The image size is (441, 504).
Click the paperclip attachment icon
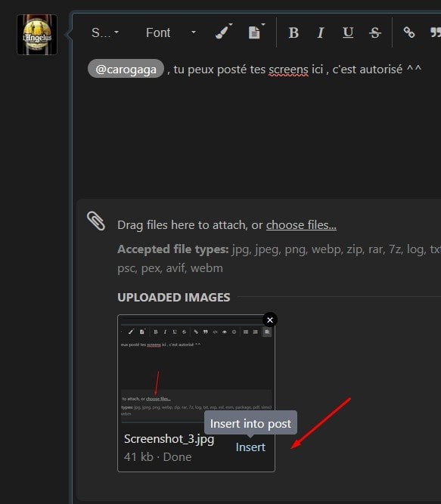(x=96, y=221)
